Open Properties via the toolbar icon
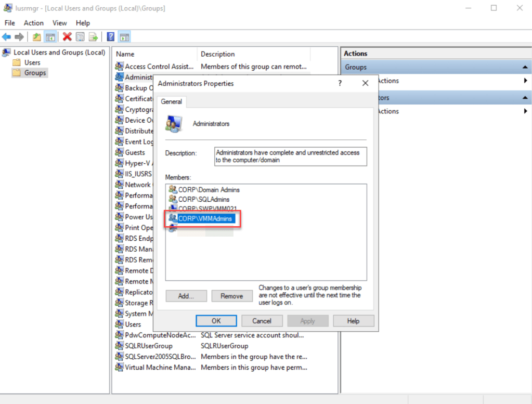 pyautogui.click(x=80, y=37)
